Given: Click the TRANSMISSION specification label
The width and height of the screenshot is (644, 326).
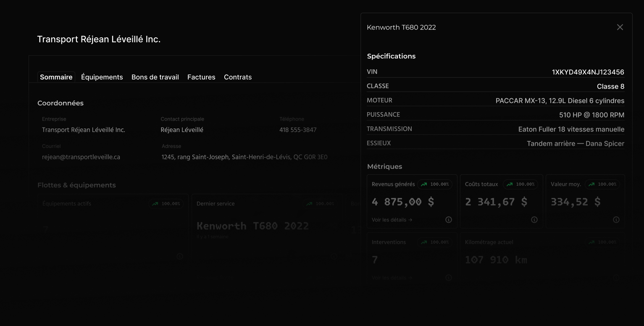Looking at the screenshot, I should coord(389,129).
